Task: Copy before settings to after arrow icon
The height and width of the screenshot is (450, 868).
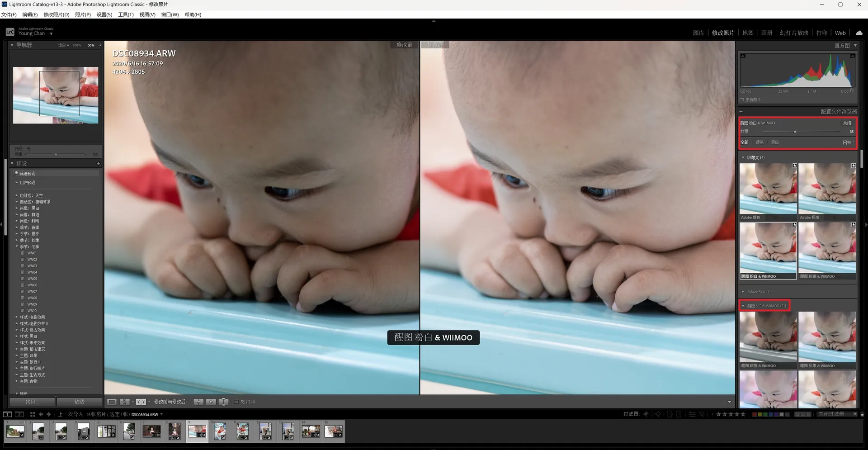Action: pyautogui.click(x=198, y=402)
